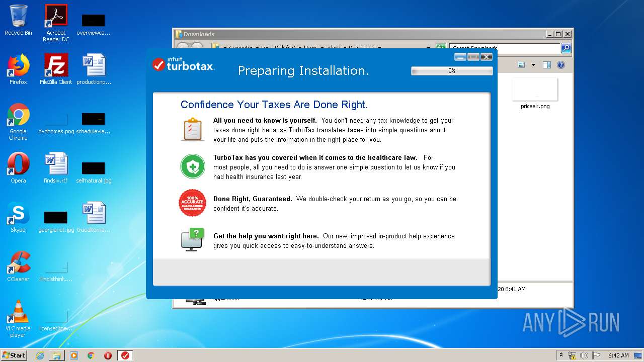Viewport: 644px width, 362px height.
Task: Open Opera from the taskbar
Action: (x=108, y=355)
